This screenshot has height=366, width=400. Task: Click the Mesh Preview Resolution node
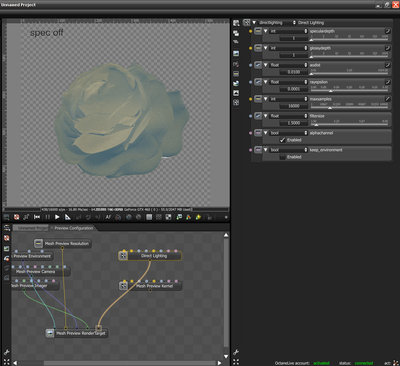63,243
